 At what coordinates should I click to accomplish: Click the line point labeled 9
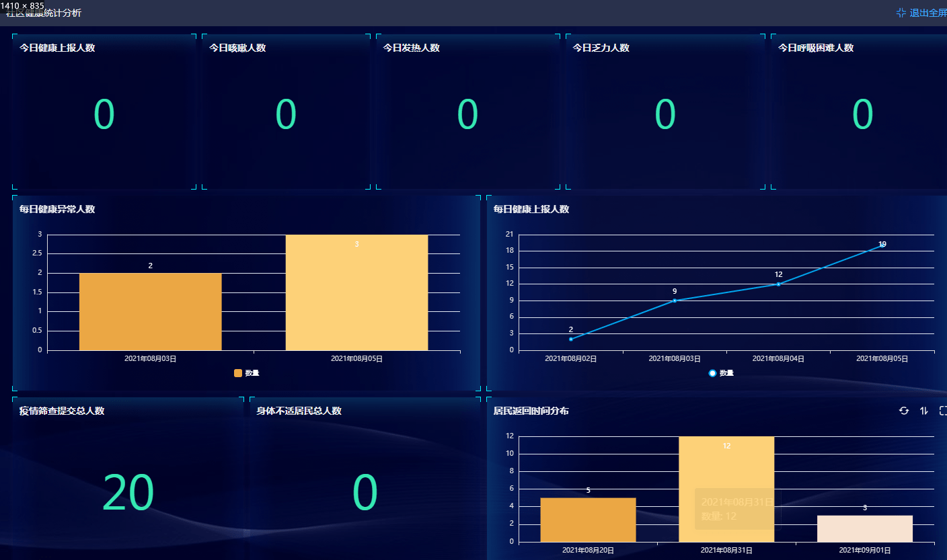tap(675, 301)
